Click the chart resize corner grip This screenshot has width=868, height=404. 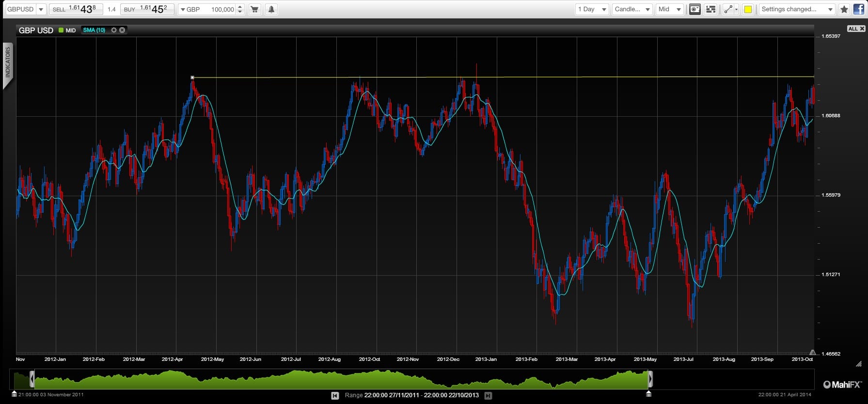pos(859,363)
